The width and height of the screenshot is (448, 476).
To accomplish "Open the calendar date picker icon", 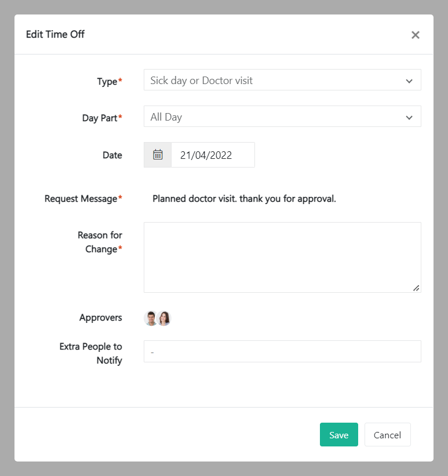I will (158, 155).
